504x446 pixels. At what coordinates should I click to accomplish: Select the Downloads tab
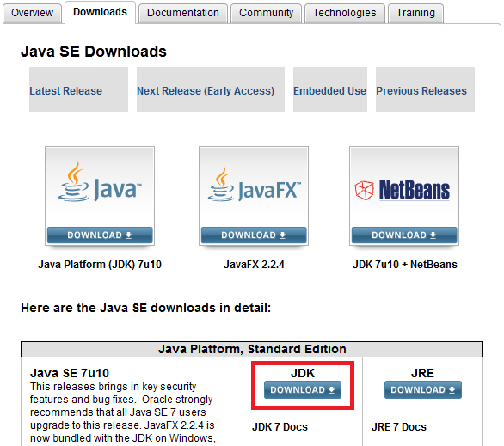(x=100, y=12)
